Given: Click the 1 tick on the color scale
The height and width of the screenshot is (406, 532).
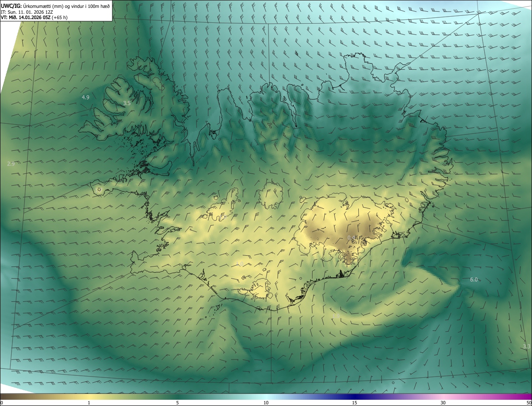Looking at the screenshot, I should point(89,403).
